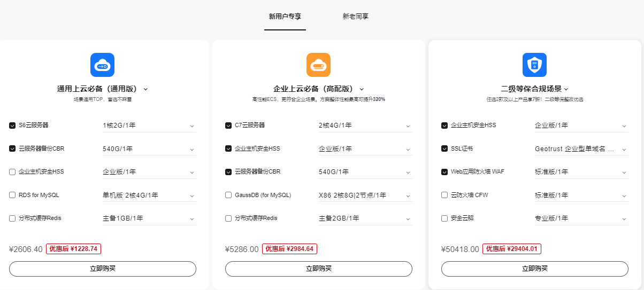This screenshot has height=290, width=644.
Task: Enable the GaussDB (for MySQL) checkbox
Action: coord(228,195)
